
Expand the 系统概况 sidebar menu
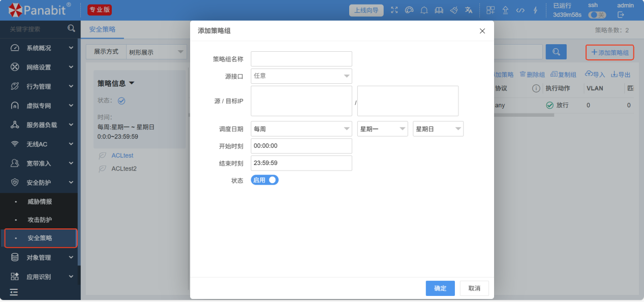click(40, 48)
